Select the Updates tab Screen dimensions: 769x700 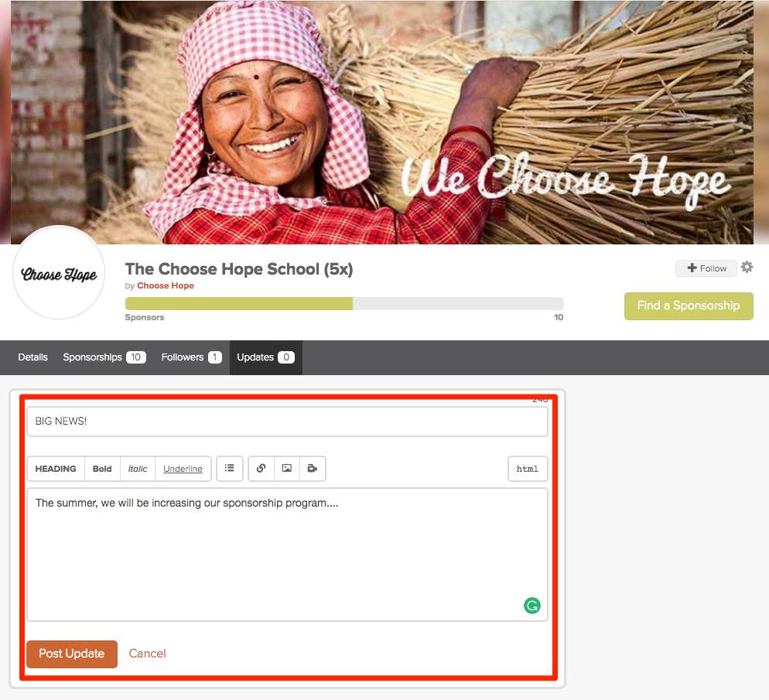(x=266, y=357)
